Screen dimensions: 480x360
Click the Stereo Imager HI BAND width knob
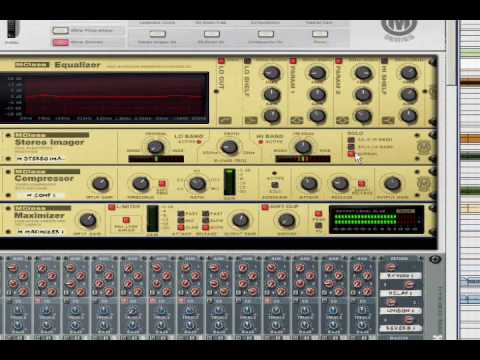click(303, 147)
